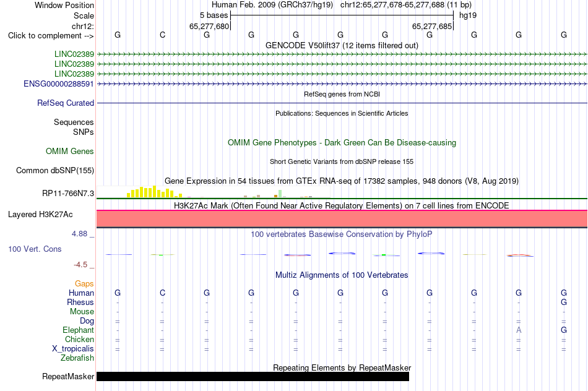Click the 4.88 PhyloP upper scale value
The image size is (588, 391).
79,234
